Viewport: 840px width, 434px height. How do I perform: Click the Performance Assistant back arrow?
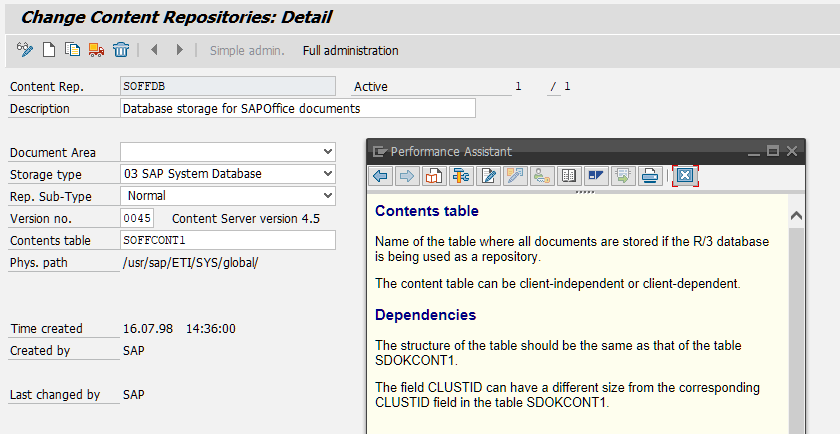pos(380,176)
